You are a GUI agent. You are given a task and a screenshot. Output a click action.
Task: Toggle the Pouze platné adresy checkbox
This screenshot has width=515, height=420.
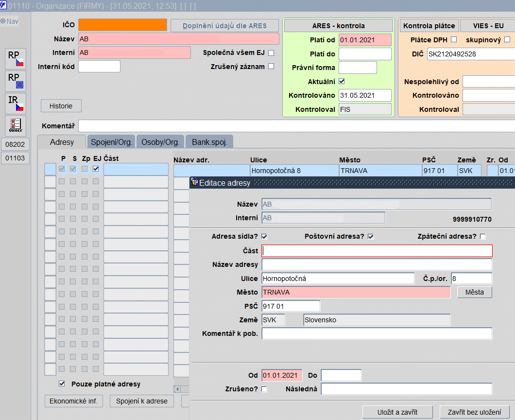point(62,384)
